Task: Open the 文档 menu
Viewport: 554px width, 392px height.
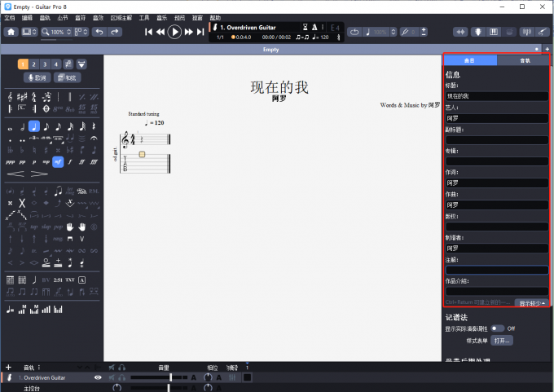Action: pyautogui.click(x=10, y=18)
